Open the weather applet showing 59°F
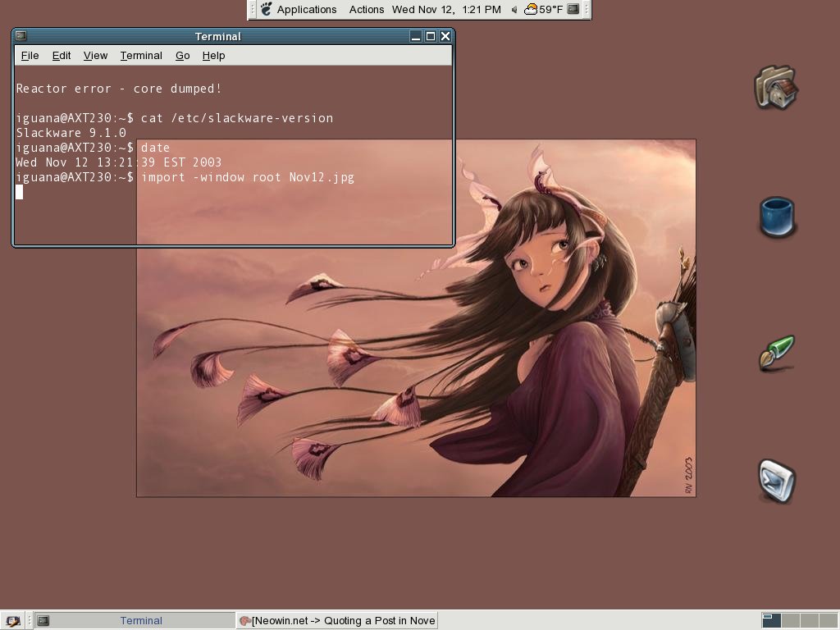The height and width of the screenshot is (630, 840). 543,10
